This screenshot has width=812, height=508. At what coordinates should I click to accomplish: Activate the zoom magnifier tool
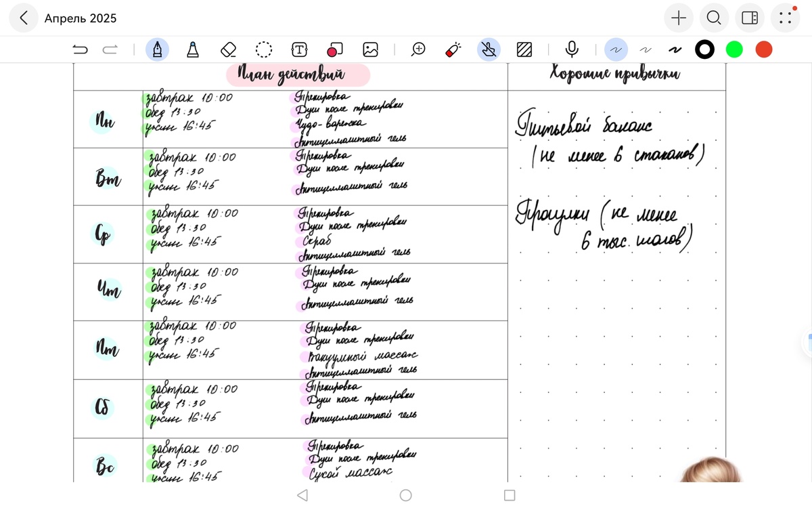click(419, 49)
